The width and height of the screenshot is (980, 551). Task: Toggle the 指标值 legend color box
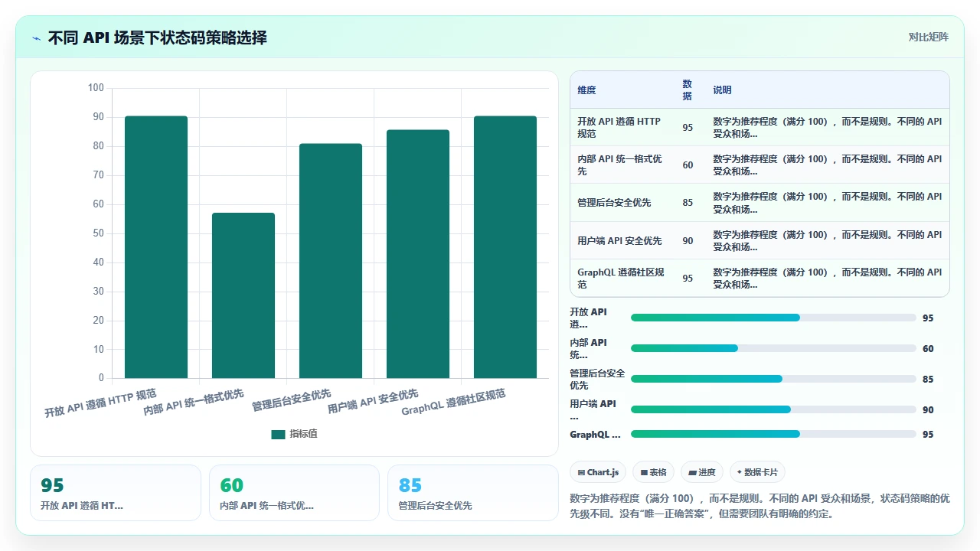coord(278,434)
